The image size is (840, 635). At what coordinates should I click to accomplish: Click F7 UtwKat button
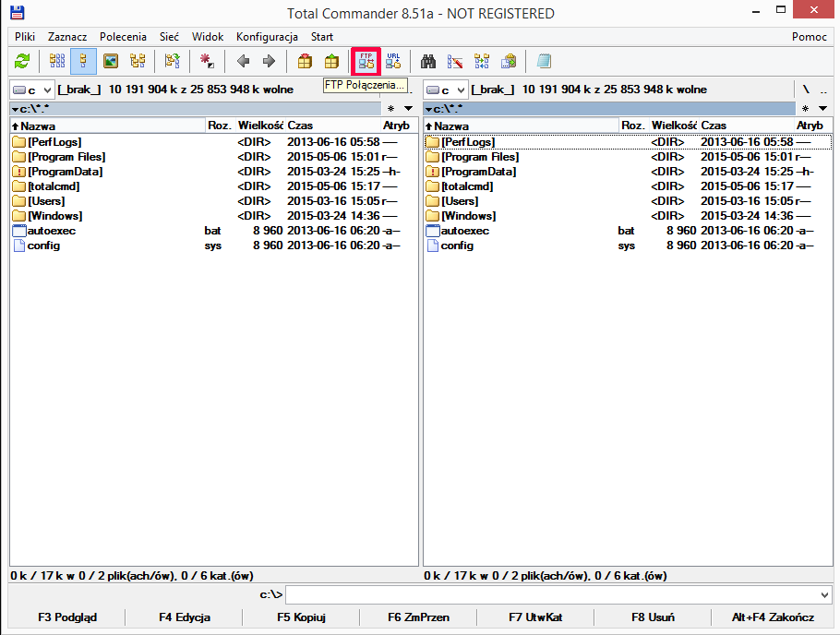pyautogui.click(x=535, y=617)
